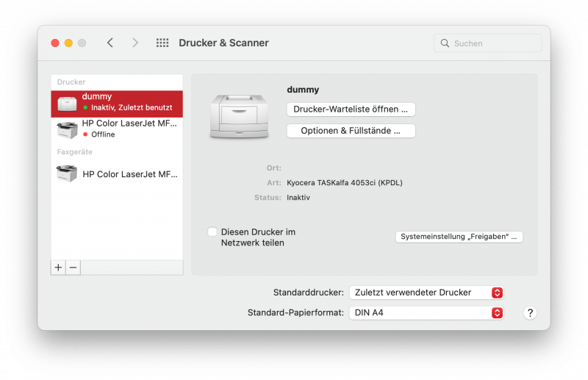Viewport: 588px width, 380px height.
Task: Open 'Drucker-Warteliste öffnen ...'
Action: pyautogui.click(x=351, y=110)
